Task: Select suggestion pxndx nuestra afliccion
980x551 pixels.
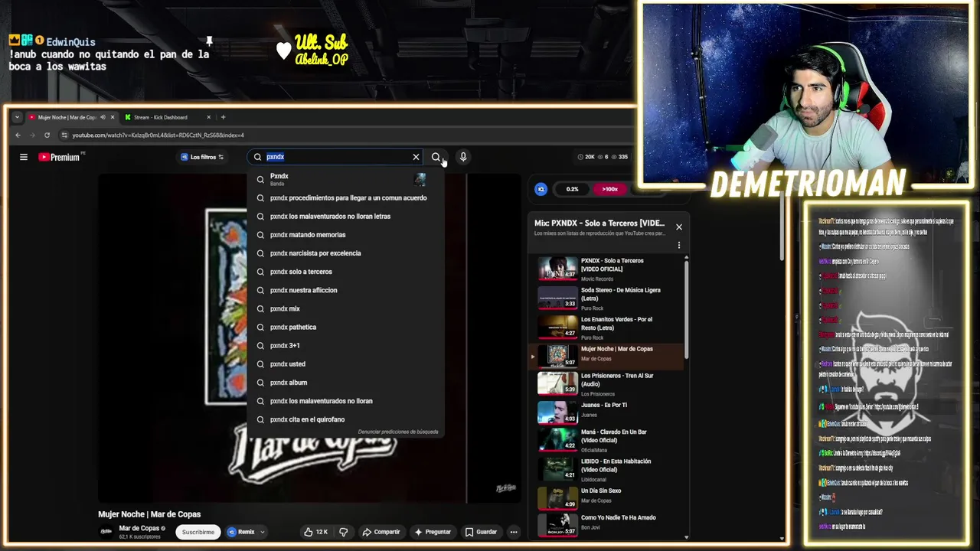Action: point(345,290)
